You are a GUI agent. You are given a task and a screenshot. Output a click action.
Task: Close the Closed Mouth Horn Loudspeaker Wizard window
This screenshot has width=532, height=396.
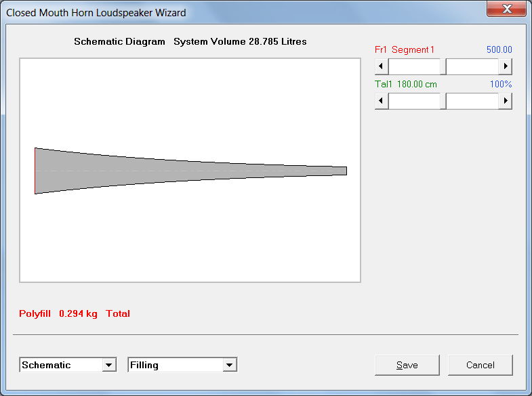[506, 9]
